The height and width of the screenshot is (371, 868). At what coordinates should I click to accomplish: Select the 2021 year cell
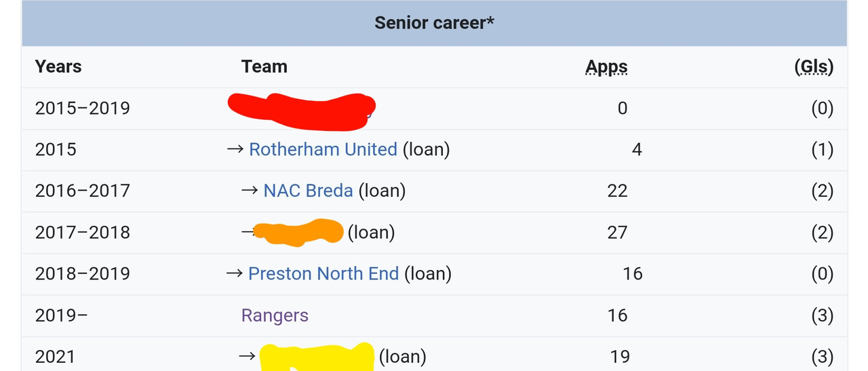[x=56, y=357]
